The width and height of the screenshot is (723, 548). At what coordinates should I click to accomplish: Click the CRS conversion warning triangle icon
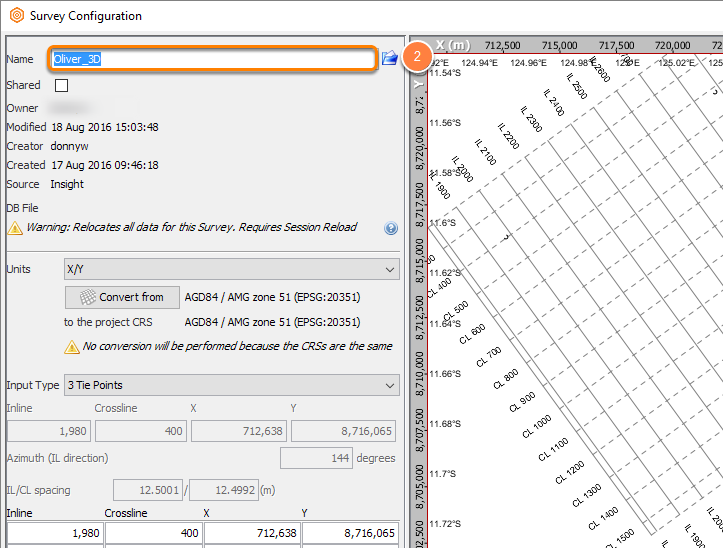(x=71, y=347)
